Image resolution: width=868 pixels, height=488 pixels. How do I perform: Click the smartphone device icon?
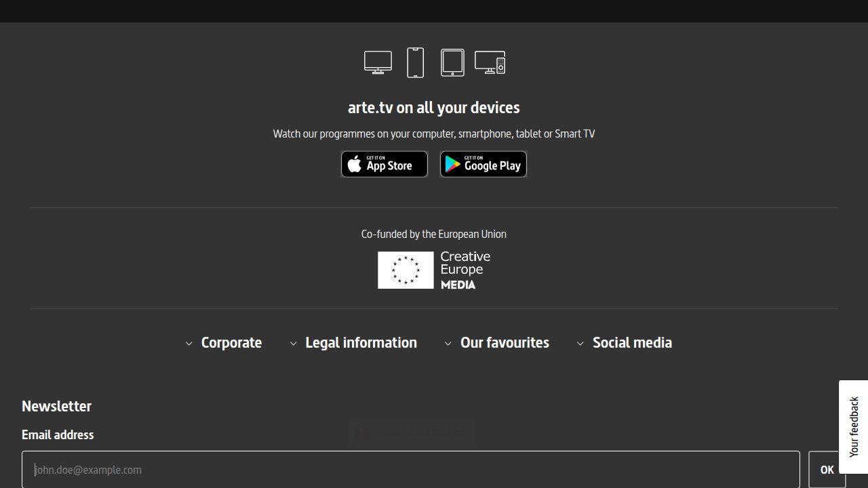415,62
